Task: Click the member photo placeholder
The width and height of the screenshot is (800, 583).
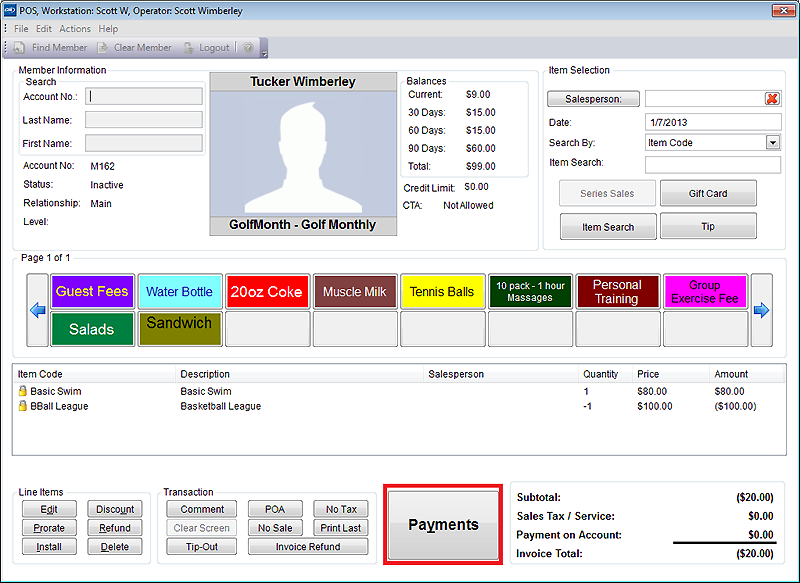Action: pyautogui.click(x=303, y=154)
